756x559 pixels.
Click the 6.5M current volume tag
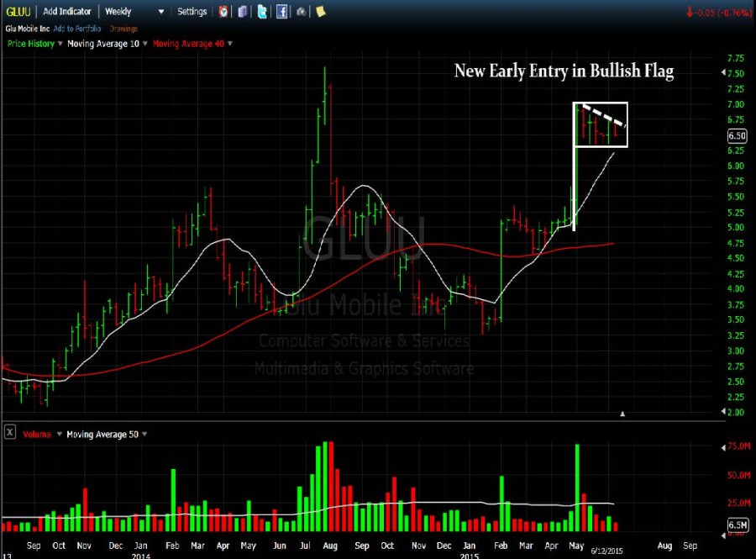[738, 525]
